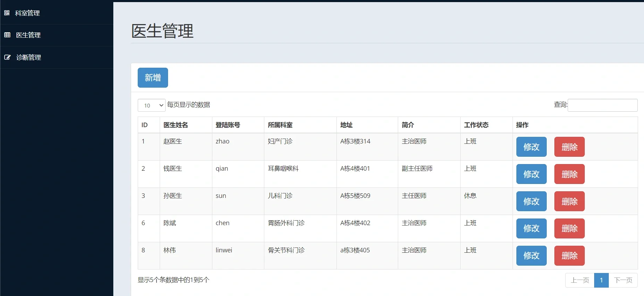This screenshot has width=644, height=296.
Task: Click the chen account cell
Action: (x=238, y=228)
